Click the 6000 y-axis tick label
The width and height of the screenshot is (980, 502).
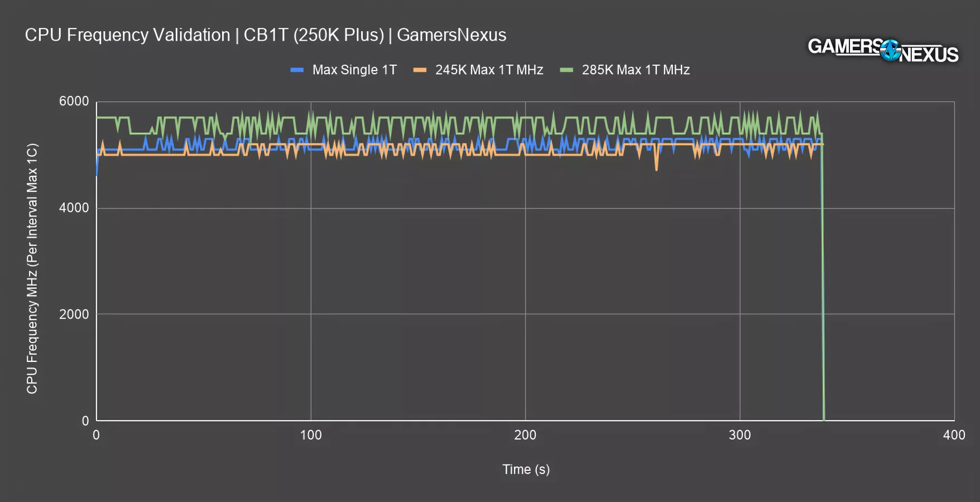pyautogui.click(x=74, y=102)
